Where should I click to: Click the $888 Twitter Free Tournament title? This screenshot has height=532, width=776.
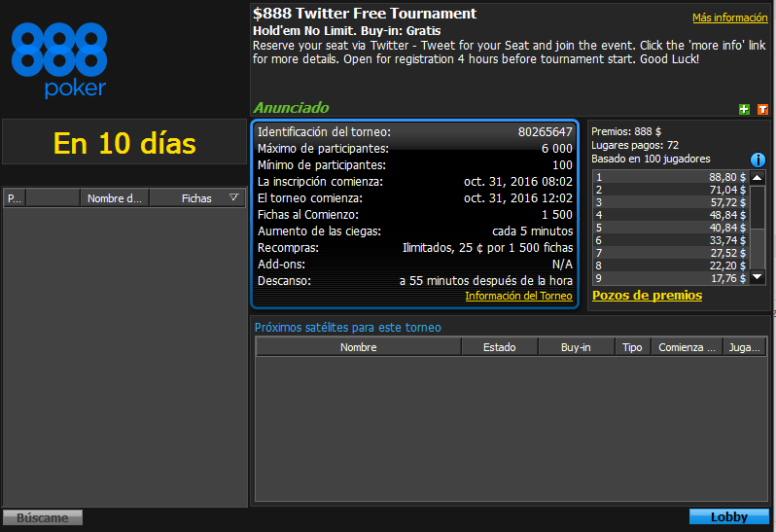tap(365, 14)
